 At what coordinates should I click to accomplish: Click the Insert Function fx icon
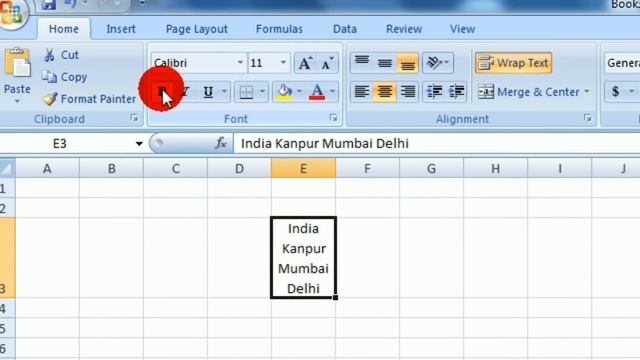click(221, 143)
